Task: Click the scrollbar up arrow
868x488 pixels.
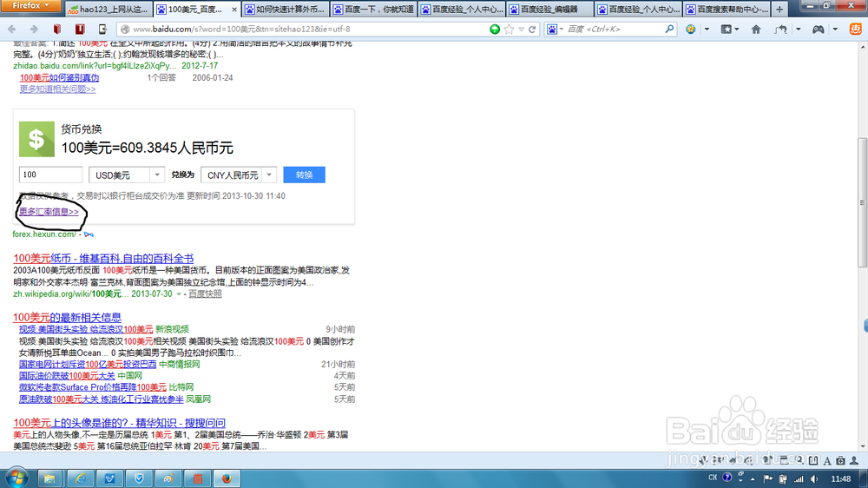Action: [x=863, y=47]
